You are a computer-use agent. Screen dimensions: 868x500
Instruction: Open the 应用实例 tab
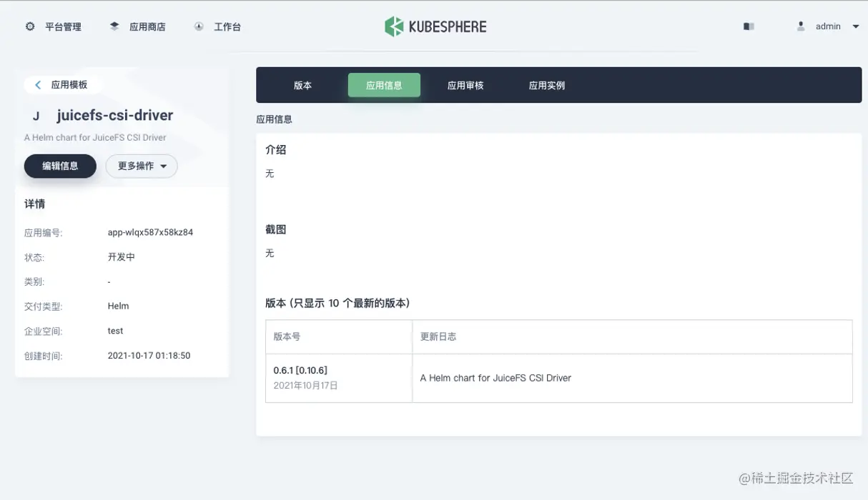pos(547,85)
